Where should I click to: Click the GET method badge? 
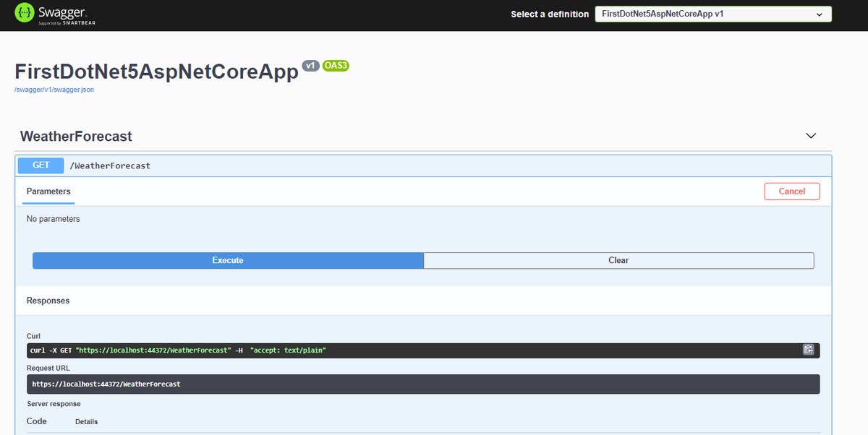[41, 165]
